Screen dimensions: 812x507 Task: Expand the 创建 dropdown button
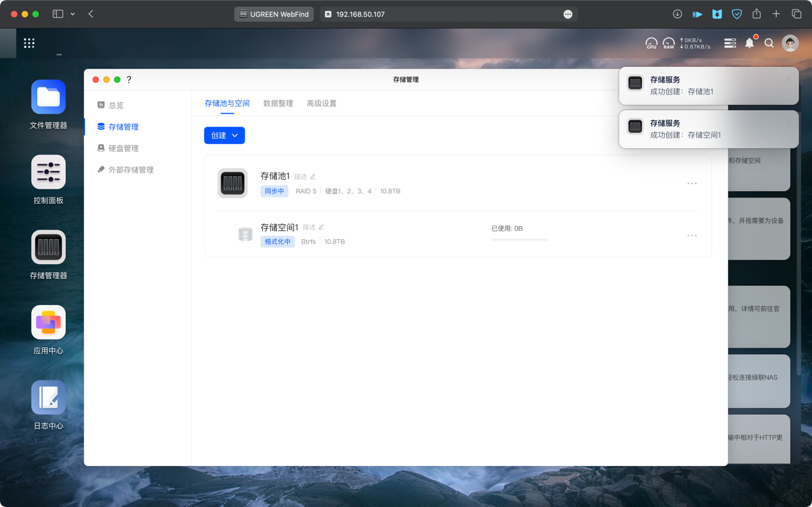(x=224, y=136)
